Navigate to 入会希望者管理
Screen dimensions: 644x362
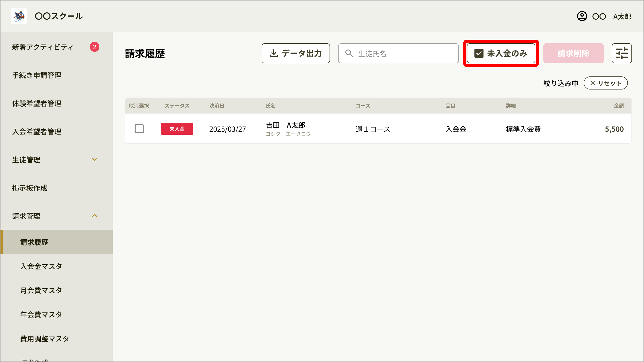[x=37, y=131]
